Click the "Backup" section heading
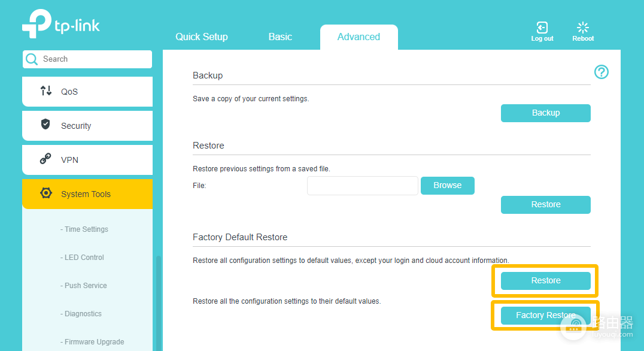Screen dimensions: 644x351 click(x=208, y=75)
